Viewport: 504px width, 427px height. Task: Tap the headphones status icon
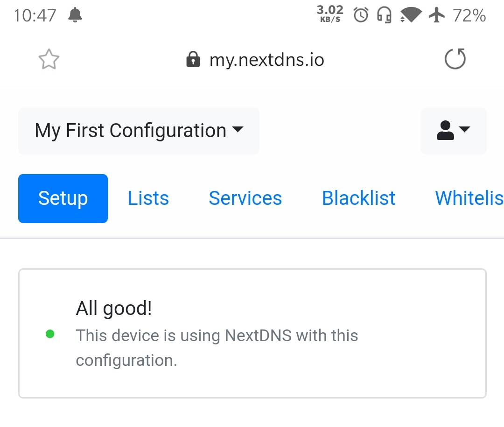[x=384, y=15]
